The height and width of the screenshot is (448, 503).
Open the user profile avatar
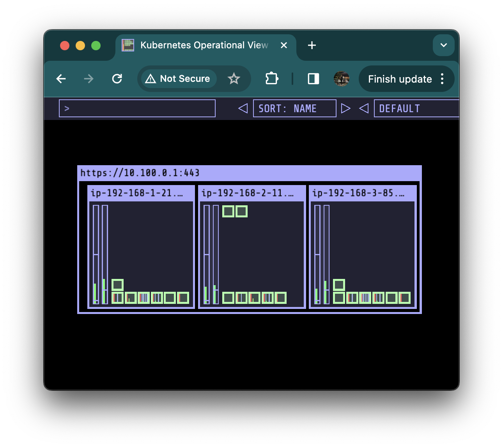pyautogui.click(x=342, y=79)
